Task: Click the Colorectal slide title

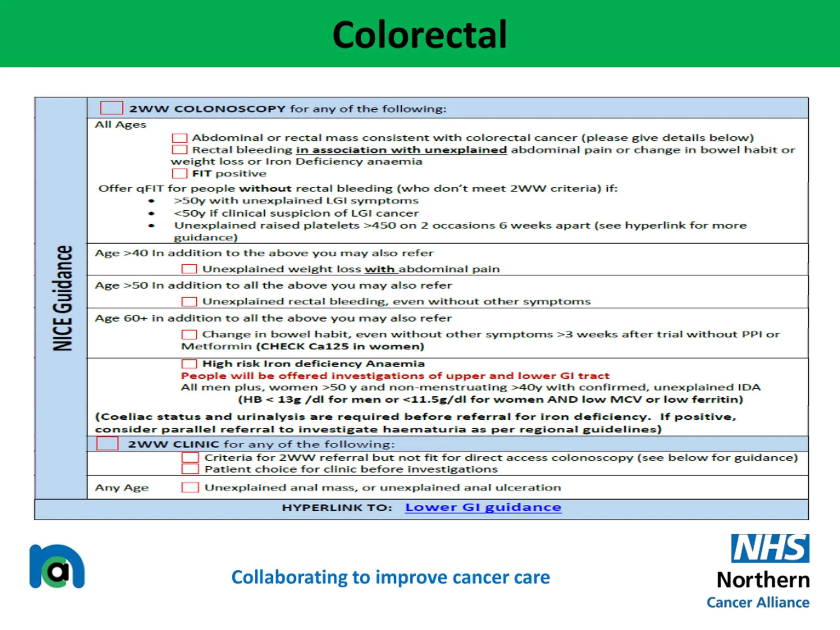Action: 420,34
